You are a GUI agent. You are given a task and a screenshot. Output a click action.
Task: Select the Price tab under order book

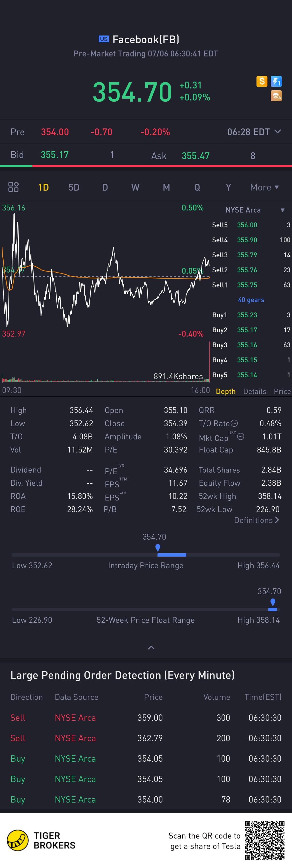(x=282, y=391)
